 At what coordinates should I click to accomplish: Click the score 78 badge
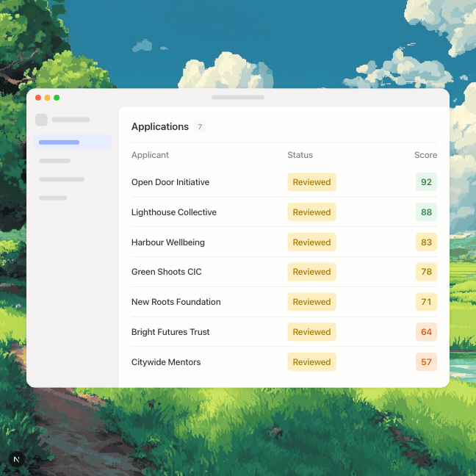coord(426,272)
